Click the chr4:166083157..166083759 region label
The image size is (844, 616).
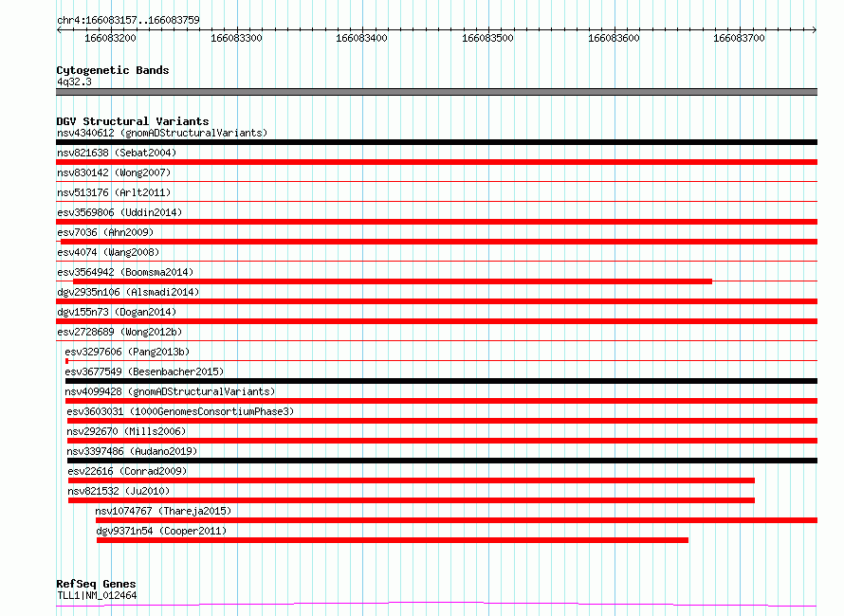(128, 20)
